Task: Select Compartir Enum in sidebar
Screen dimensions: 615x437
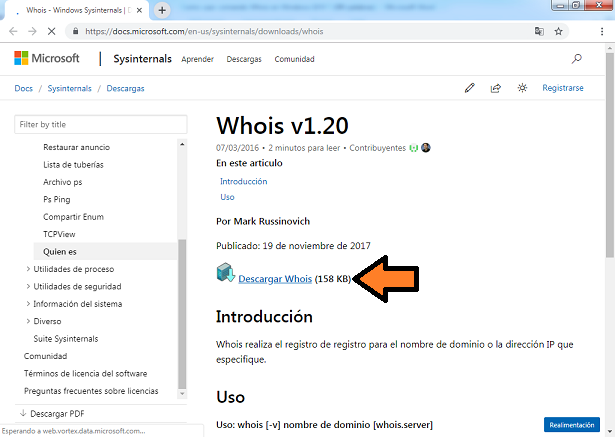Action: coord(73,217)
